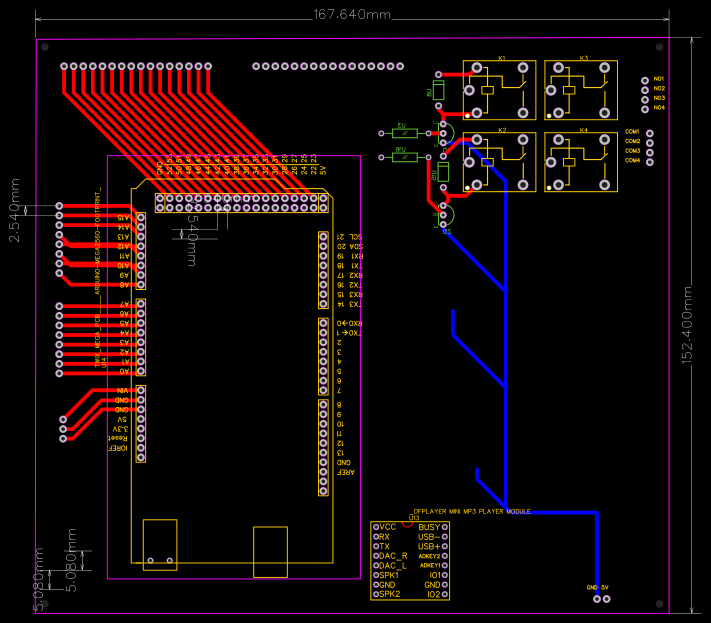Select the K4 relay footprint
The image size is (711, 623).
[x=581, y=162]
